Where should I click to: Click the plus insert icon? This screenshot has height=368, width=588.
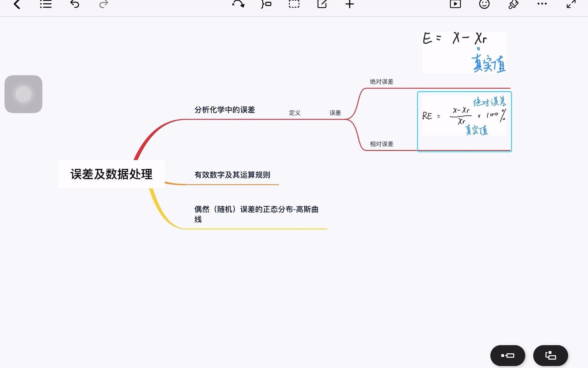click(x=350, y=4)
